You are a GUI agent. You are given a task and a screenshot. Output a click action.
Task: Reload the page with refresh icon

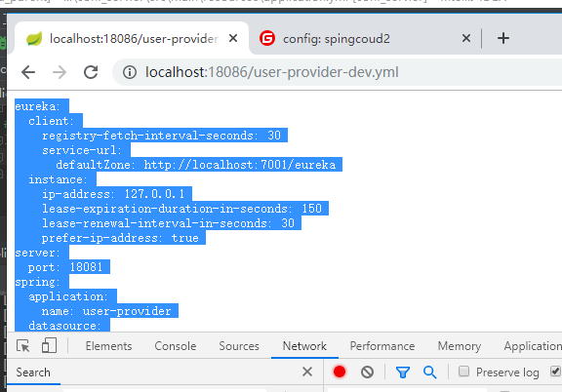point(91,72)
